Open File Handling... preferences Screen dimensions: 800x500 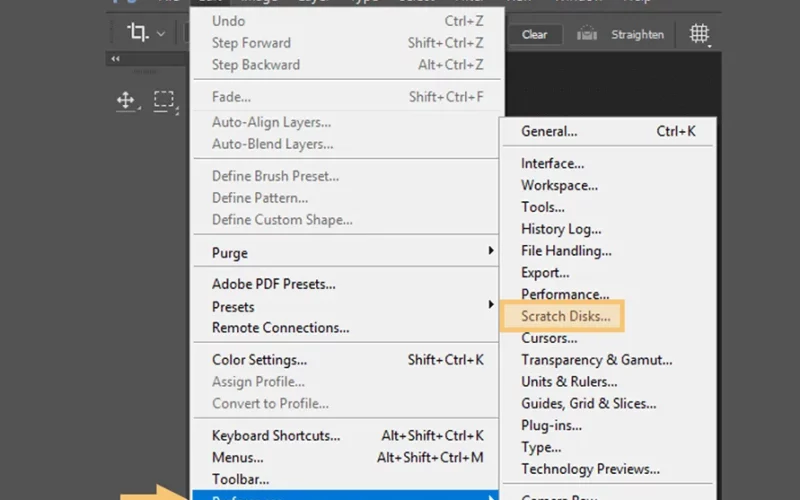[608, 251]
